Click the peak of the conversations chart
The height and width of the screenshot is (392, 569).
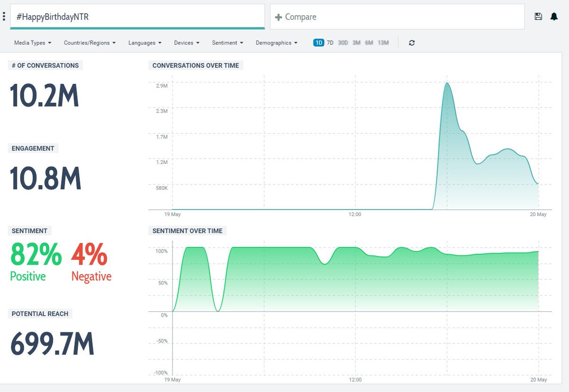447,83
